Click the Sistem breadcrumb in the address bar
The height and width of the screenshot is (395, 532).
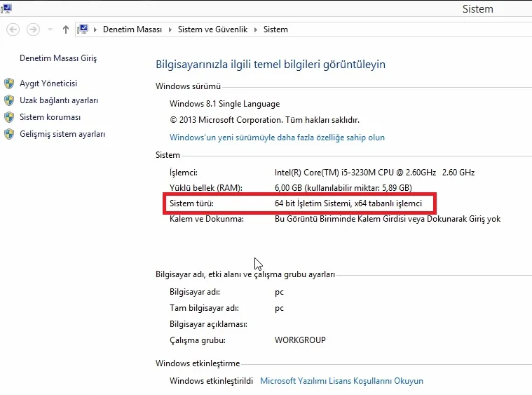pyautogui.click(x=275, y=29)
